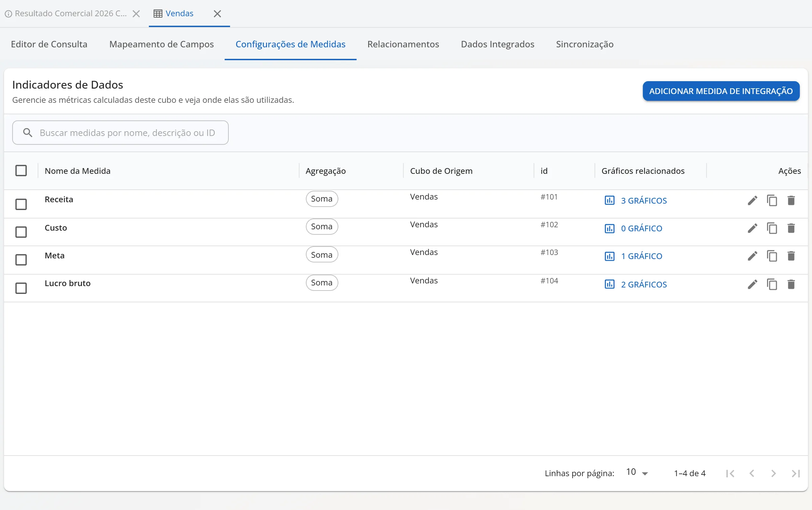The height and width of the screenshot is (510, 812).
Task: Switch to the Sincronização tab
Action: [x=585, y=44]
